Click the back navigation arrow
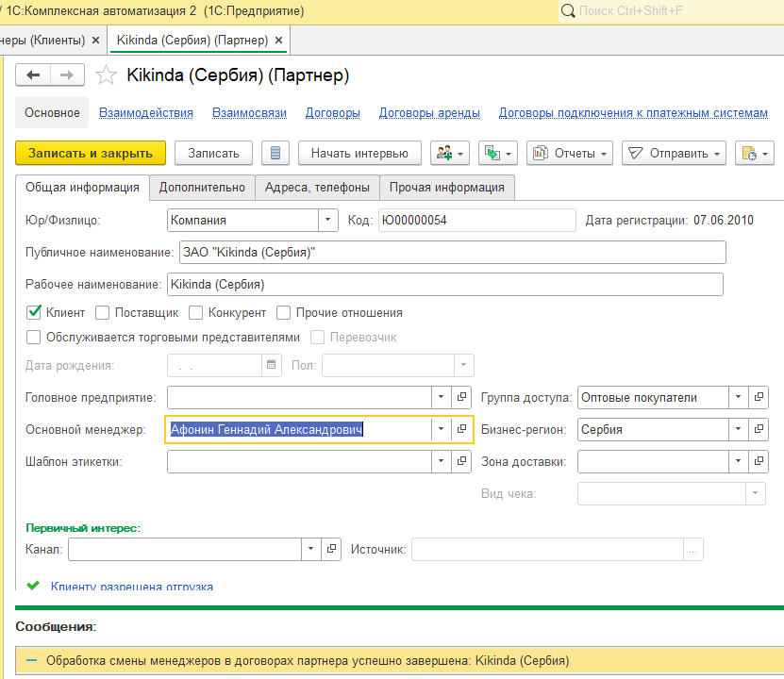 33,75
